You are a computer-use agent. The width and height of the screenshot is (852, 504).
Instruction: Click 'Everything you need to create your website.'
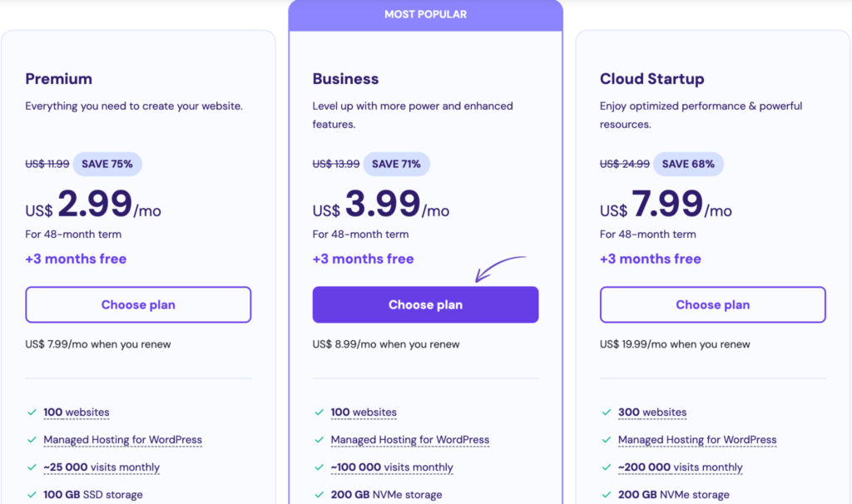(134, 106)
